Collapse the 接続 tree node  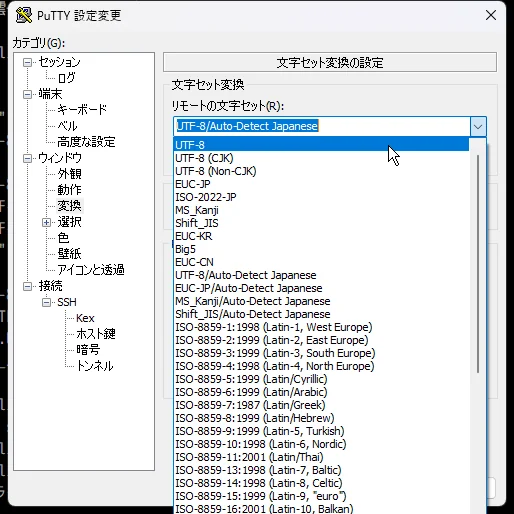[28, 286]
